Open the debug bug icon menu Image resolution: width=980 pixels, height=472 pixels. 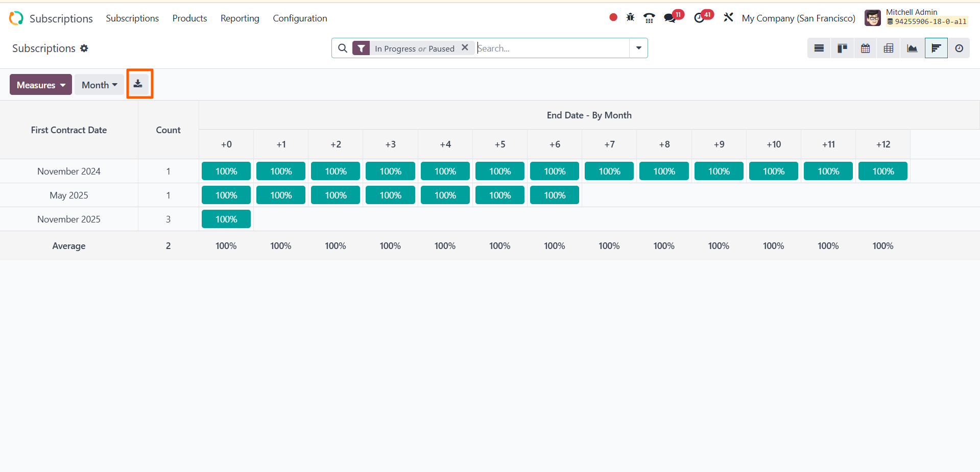pos(630,18)
